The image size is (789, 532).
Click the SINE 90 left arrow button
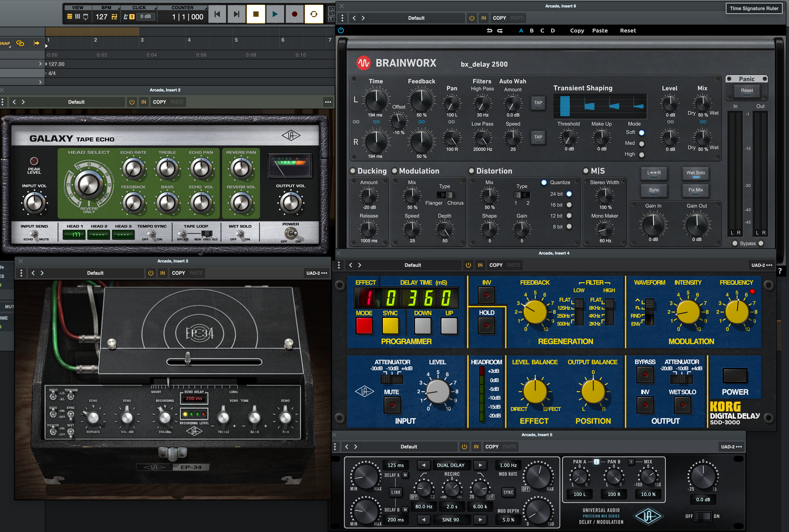click(x=424, y=519)
